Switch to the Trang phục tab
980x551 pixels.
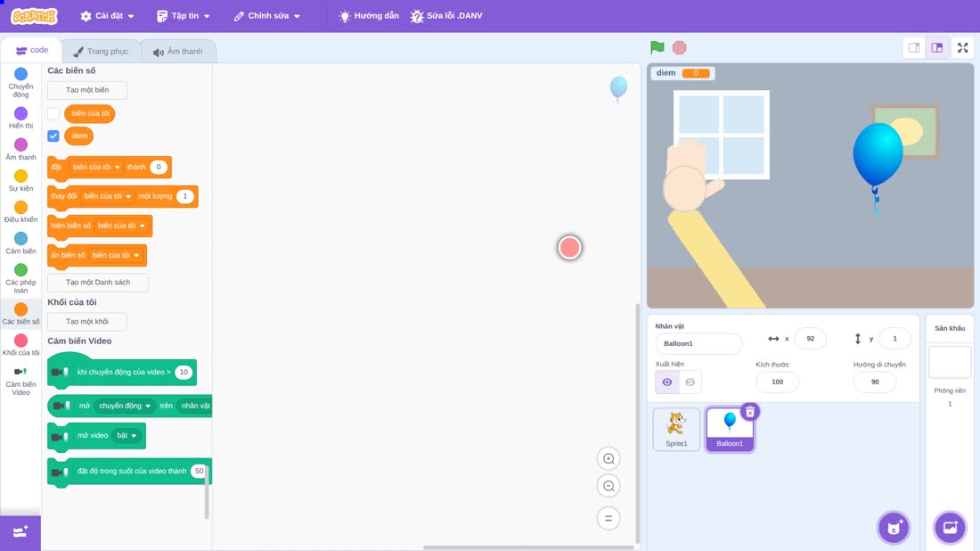tap(102, 52)
